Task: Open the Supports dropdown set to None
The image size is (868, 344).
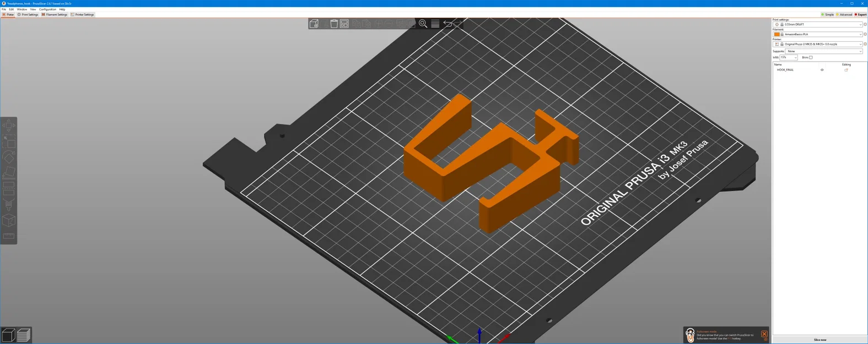Action: pyautogui.click(x=824, y=51)
